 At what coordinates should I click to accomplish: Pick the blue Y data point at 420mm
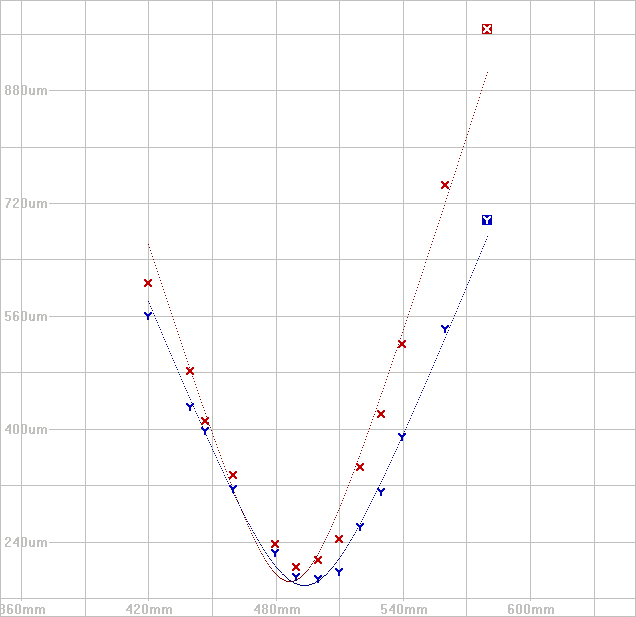(148, 316)
